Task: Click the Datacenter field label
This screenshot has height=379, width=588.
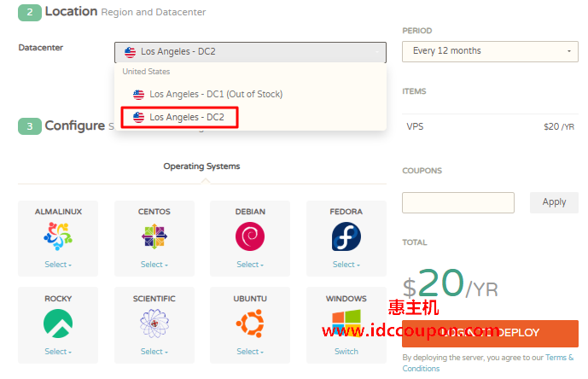Action: coord(40,48)
